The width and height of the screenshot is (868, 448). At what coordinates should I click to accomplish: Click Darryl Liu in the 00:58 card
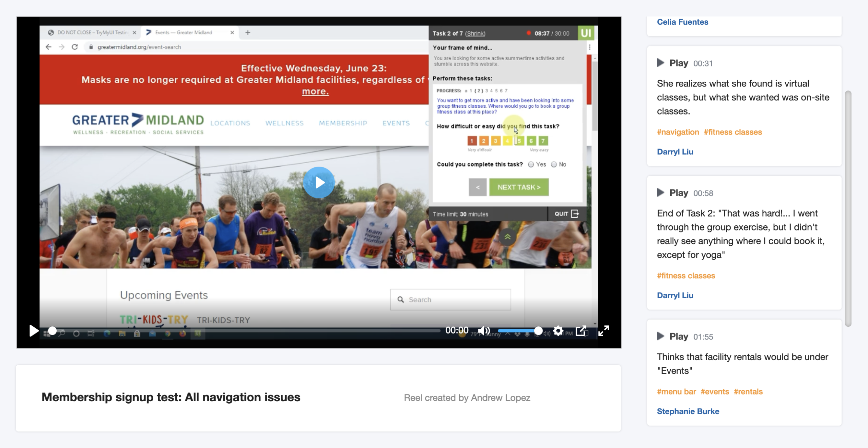(675, 296)
